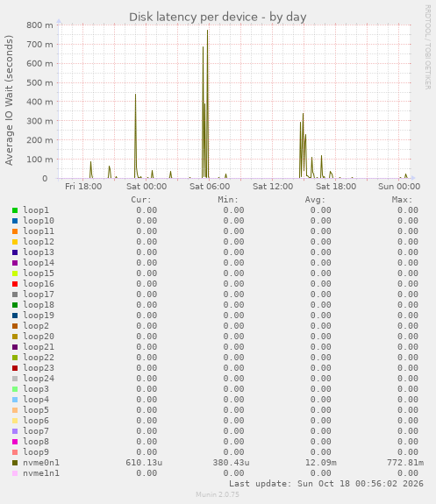Click the Sat 18:00 time axis label
The width and height of the screenshot is (436, 504).
[x=336, y=187]
